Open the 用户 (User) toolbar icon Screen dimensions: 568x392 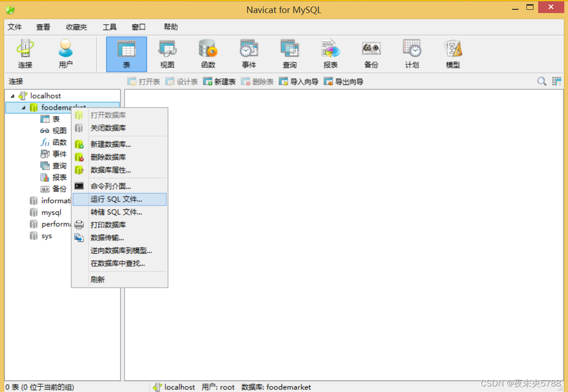pyautogui.click(x=66, y=54)
